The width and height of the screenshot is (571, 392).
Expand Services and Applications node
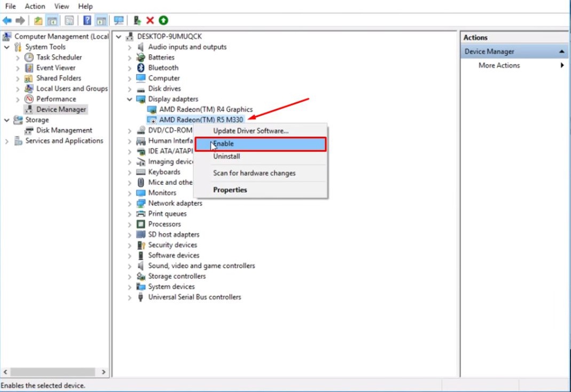pos(6,141)
